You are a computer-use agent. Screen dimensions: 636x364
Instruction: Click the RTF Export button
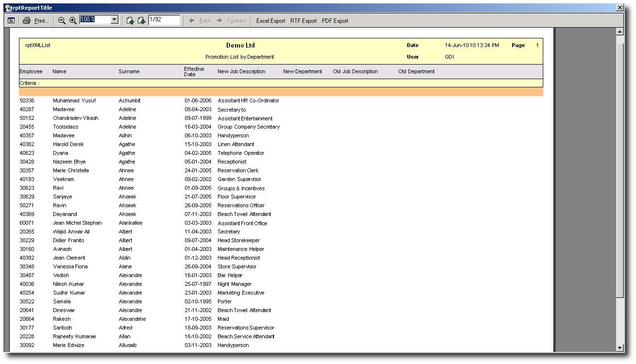point(303,21)
